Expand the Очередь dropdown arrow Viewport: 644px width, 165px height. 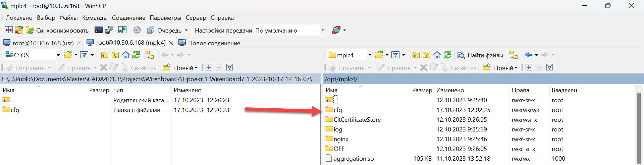186,30
